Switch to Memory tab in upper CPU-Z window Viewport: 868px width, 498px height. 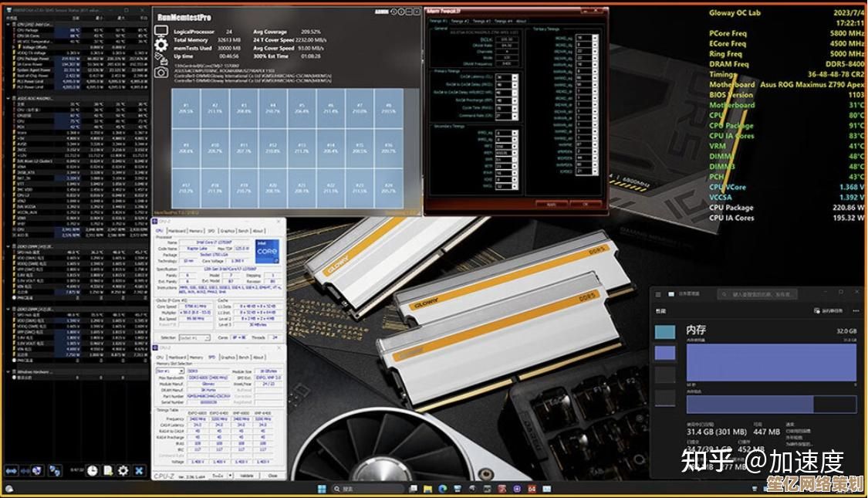196,231
